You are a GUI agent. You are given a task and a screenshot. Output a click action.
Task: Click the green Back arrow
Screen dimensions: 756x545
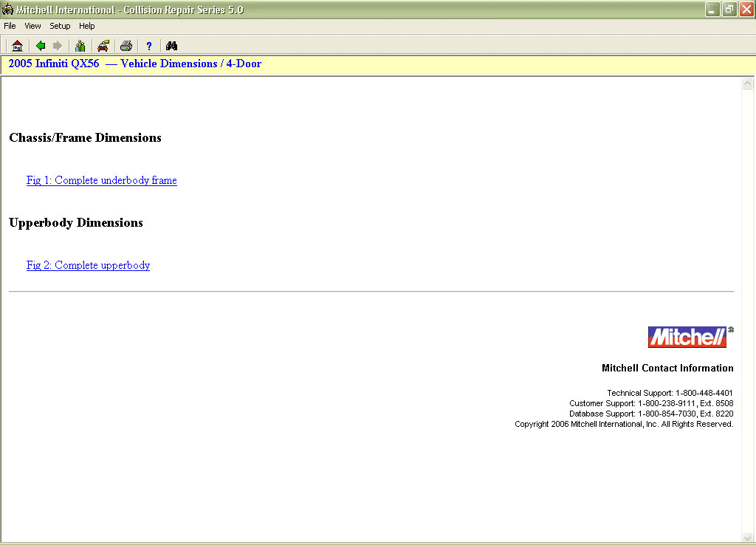point(41,46)
